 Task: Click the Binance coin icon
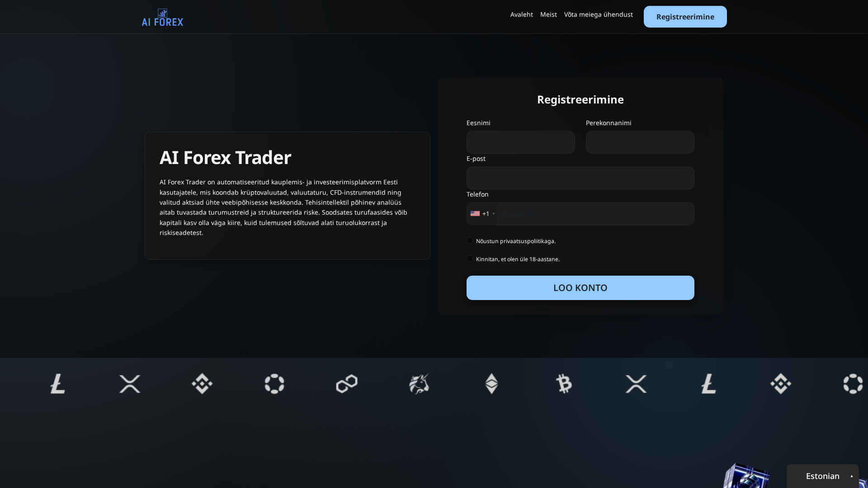tap(202, 384)
